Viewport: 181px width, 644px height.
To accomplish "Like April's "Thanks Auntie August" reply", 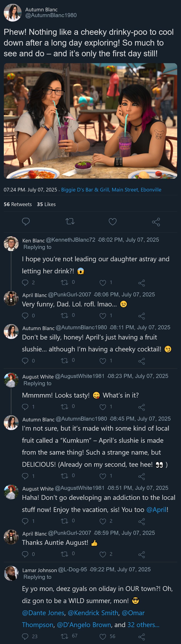I will pos(103,554).
